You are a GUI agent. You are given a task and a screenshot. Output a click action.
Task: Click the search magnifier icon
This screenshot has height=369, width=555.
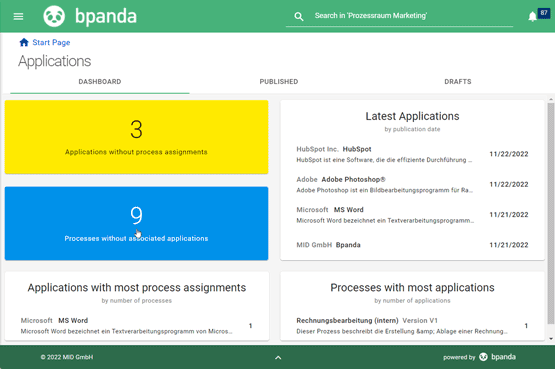click(x=299, y=16)
